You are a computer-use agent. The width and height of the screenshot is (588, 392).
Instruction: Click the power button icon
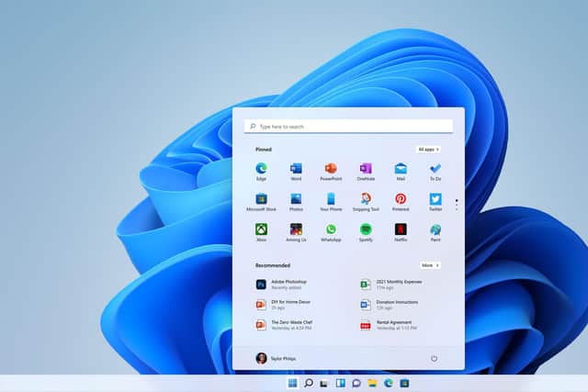[434, 359]
